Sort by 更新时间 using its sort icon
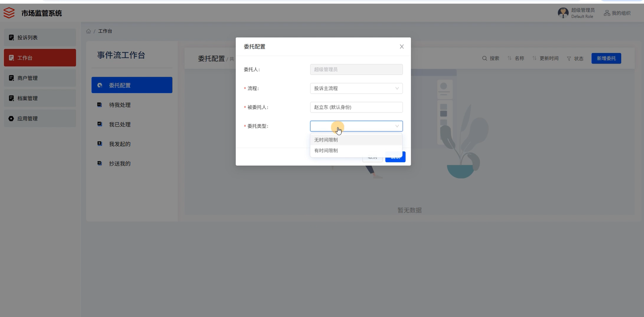The image size is (644, 317). (534, 58)
